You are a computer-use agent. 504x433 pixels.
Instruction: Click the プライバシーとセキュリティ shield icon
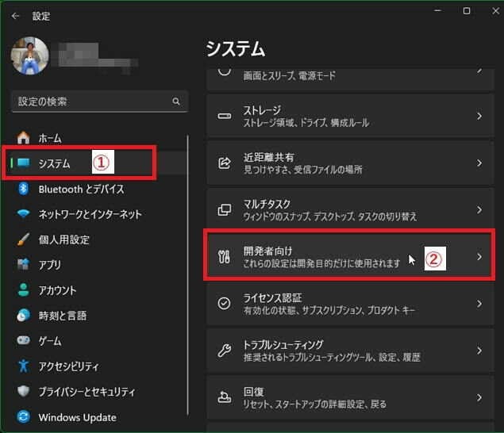[x=24, y=392]
